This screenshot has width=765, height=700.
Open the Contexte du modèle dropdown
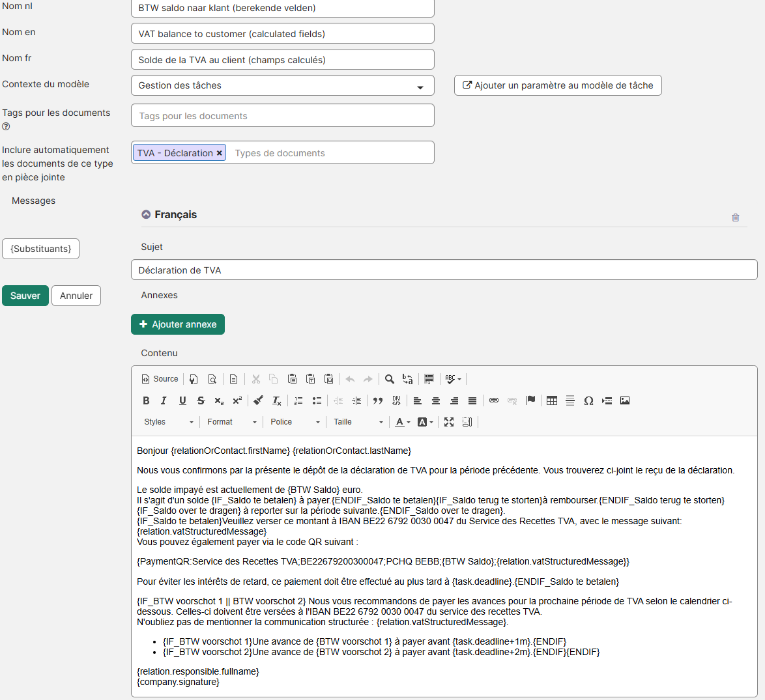tap(282, 85)
